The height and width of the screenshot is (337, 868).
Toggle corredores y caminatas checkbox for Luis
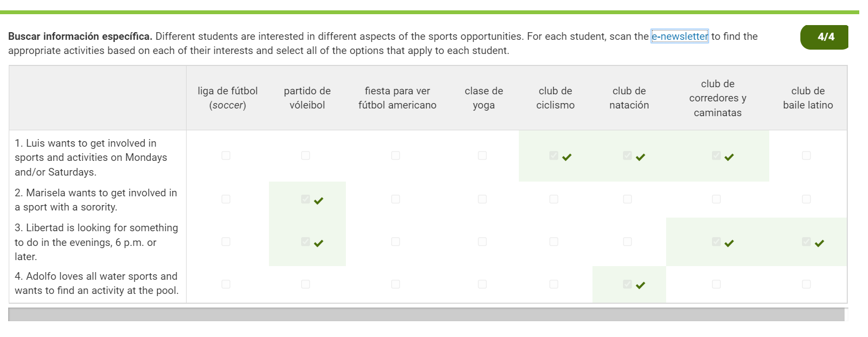tap(716, 155)
